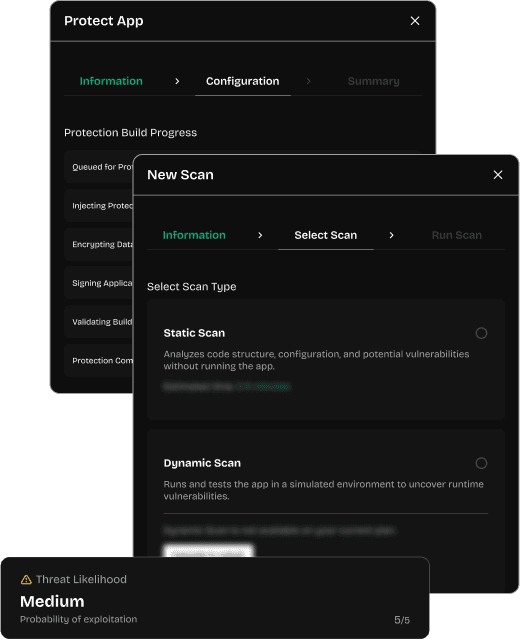The height and width of the screenshot is (640, 520).
Task: Select the Static Scan radio button
Action: [481, 333]
